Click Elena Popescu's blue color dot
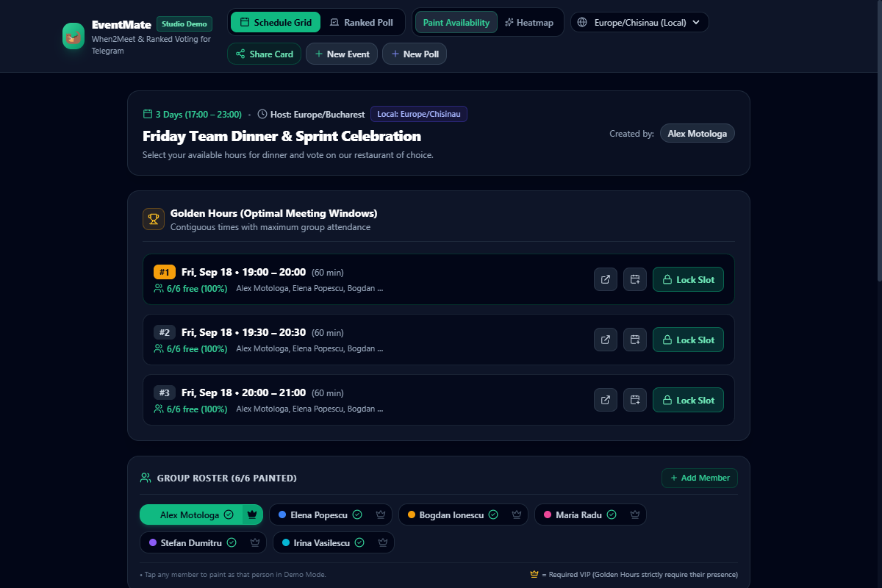This screenshot has width=882, height=588. pyautogui.click(x=282, y=514)
